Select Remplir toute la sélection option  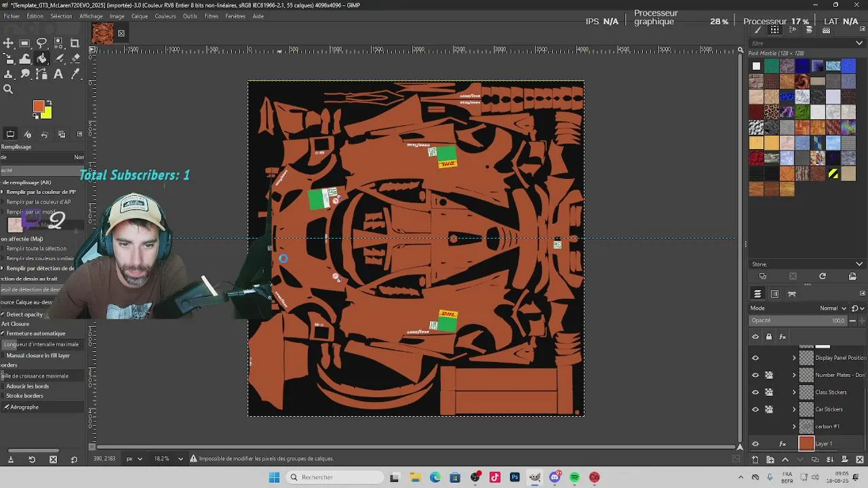point(34,249)
